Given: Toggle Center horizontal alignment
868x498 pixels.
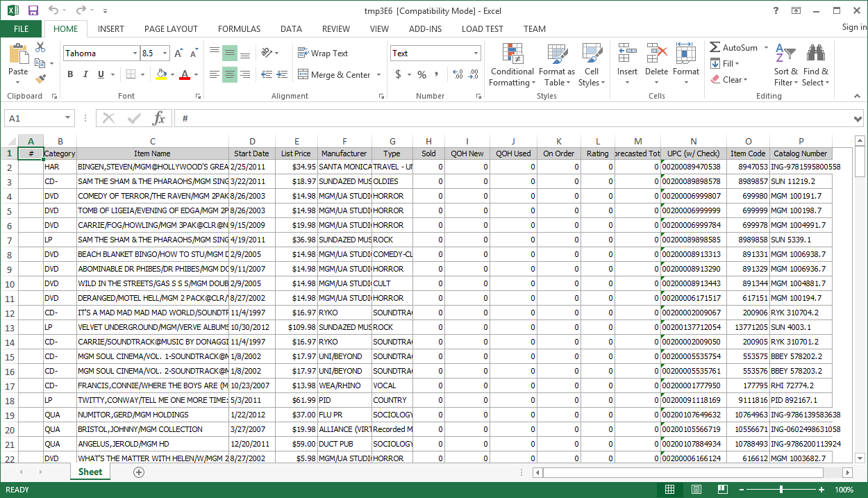Looking at the screenshot, I should tap(230, 74).
